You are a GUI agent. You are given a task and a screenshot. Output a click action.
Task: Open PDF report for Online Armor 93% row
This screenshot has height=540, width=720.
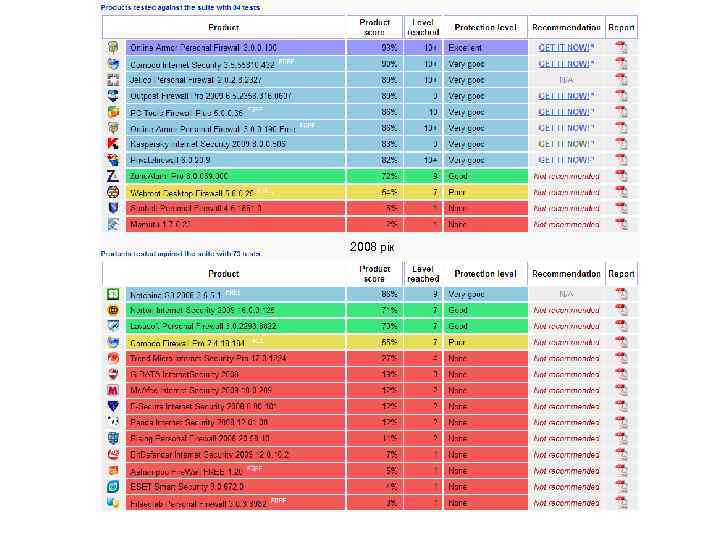click(621, 47)
